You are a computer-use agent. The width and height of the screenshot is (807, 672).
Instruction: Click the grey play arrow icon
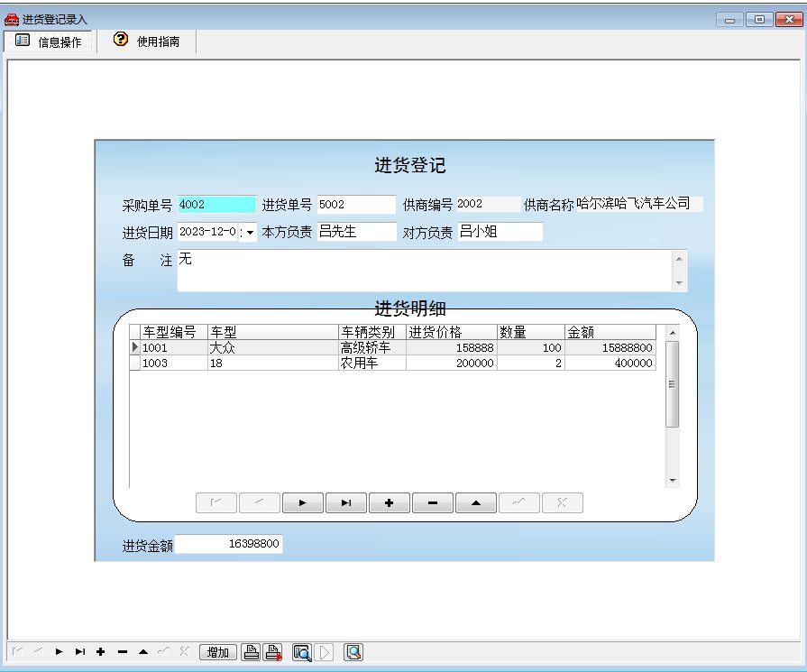pyautogui.click(x=325, y=652)
